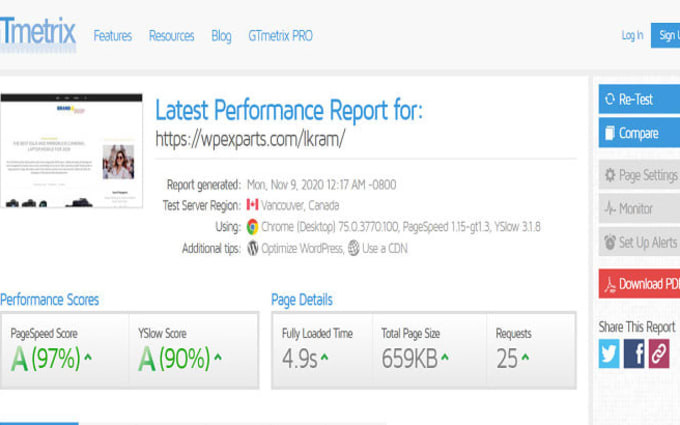This screenshot has height=425, width=680.
Task: Open the website screenshot thumbnail
Action: tap(72, 150)
